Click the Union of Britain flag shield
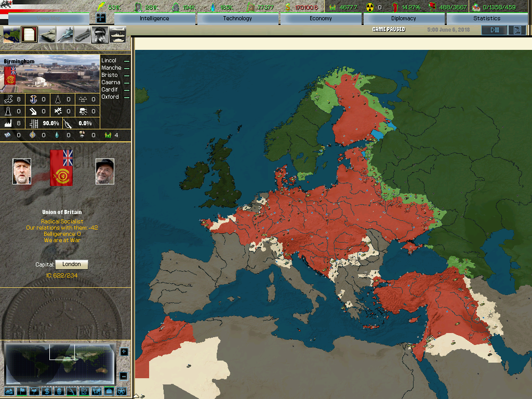The height and width of the screenshot is (399, 532). [61, 168]
